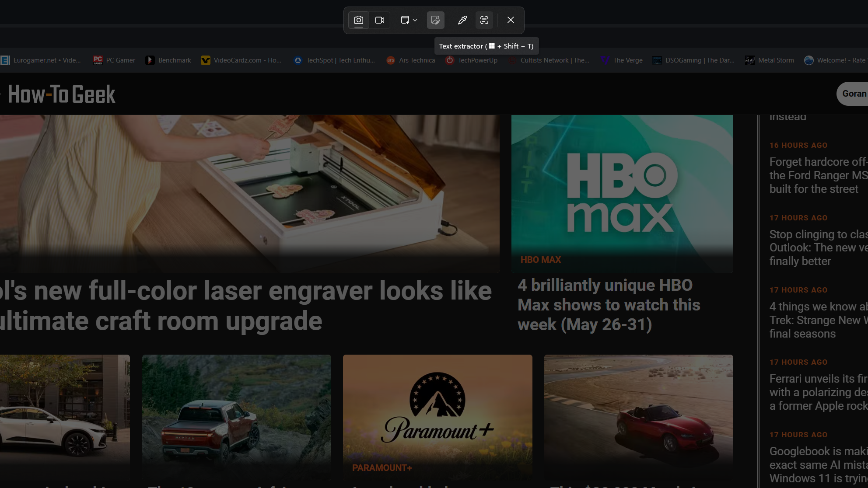
Task: Open the 'Ferrari unveils' sidebar article
Action: (818, 392)
